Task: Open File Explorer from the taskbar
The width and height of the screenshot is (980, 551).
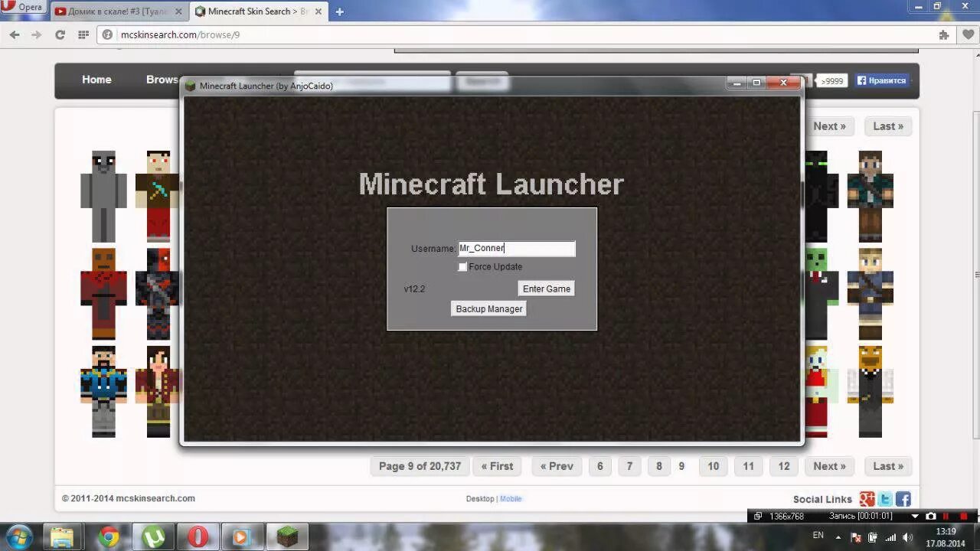Action: (63, 537)
